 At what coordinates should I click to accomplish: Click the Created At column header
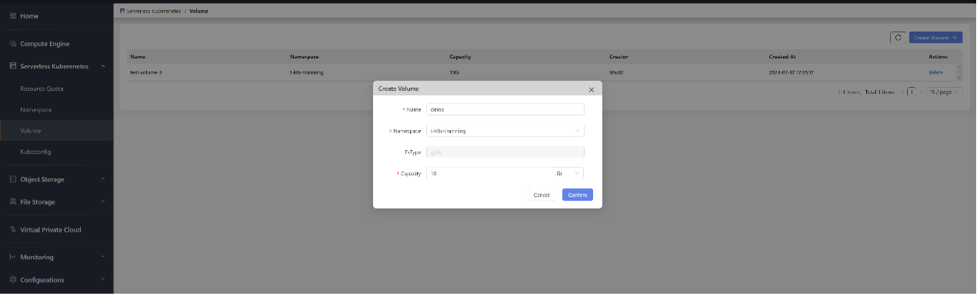pyautogui.click(x=782, y=57)
